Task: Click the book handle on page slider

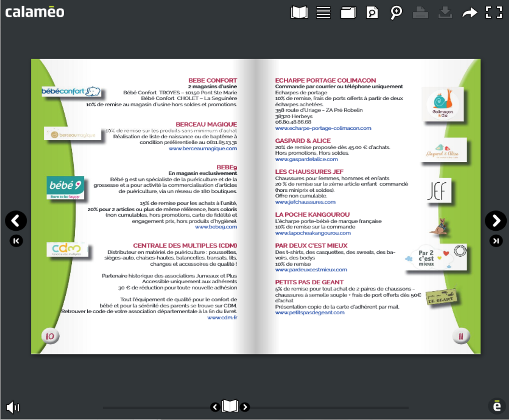Action: [230, 406]
